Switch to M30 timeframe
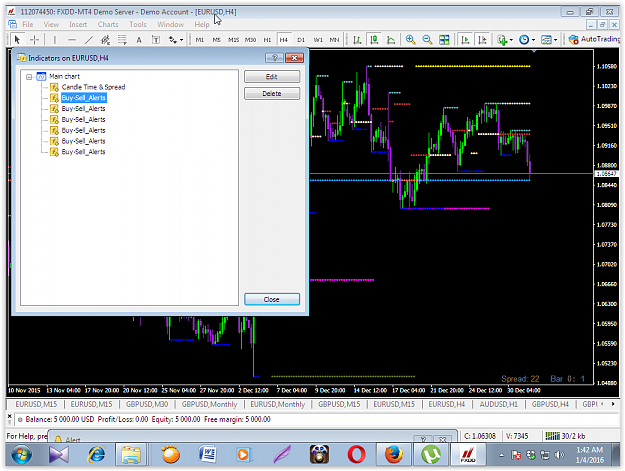The width and height of the screenshot is (625, 471). click(x=250, y=40)
